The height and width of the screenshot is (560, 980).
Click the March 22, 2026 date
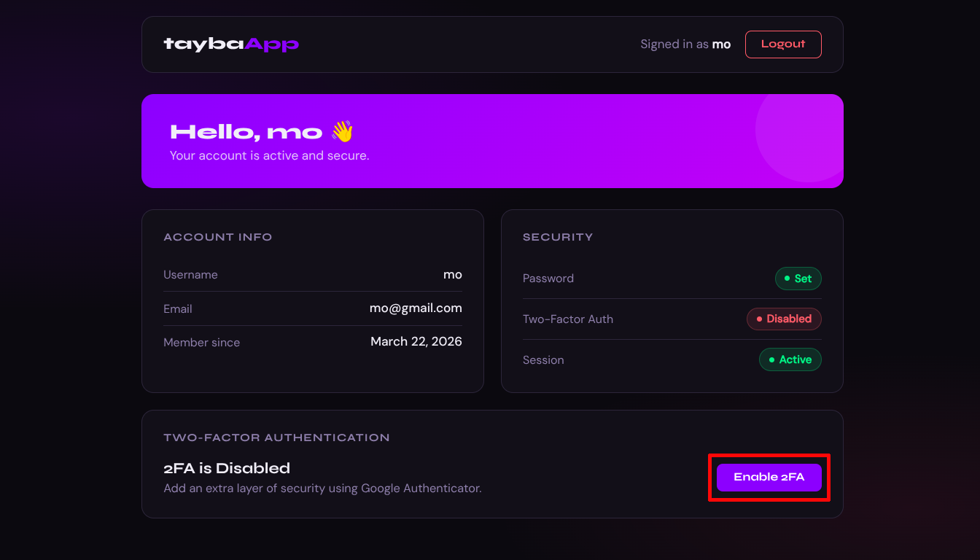[416, 342]
